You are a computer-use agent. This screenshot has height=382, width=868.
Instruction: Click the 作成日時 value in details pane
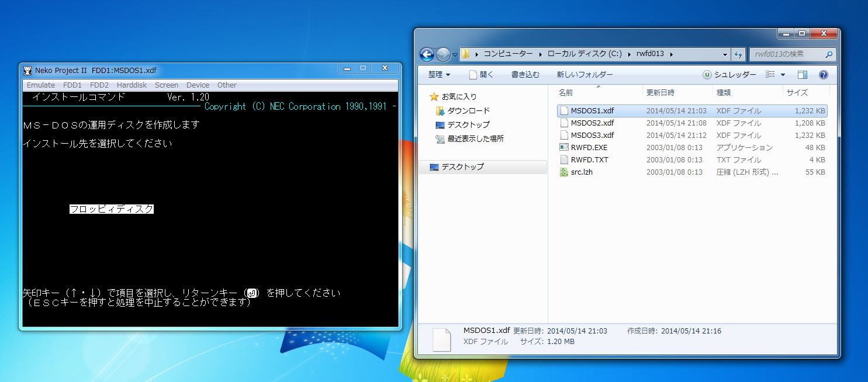coord(691,331)
